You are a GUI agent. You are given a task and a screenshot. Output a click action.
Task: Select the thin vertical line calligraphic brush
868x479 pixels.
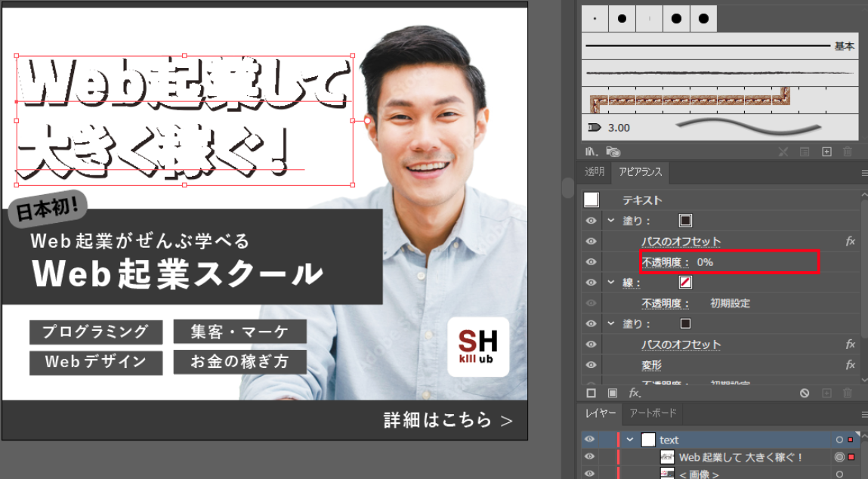tap(650, 18)
